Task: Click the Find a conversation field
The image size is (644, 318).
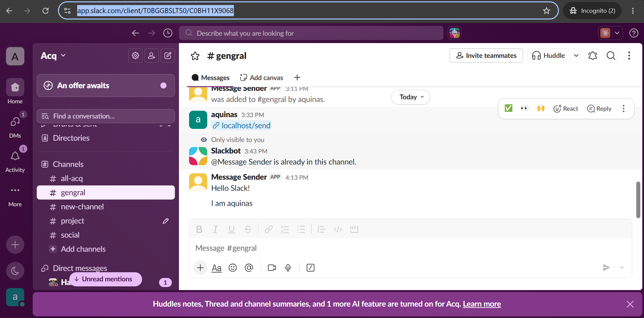Action: coord(106,116)
